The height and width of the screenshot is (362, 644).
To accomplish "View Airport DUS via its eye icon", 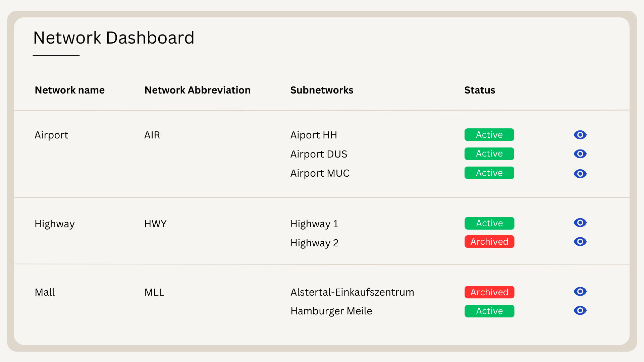I will 580,154.
